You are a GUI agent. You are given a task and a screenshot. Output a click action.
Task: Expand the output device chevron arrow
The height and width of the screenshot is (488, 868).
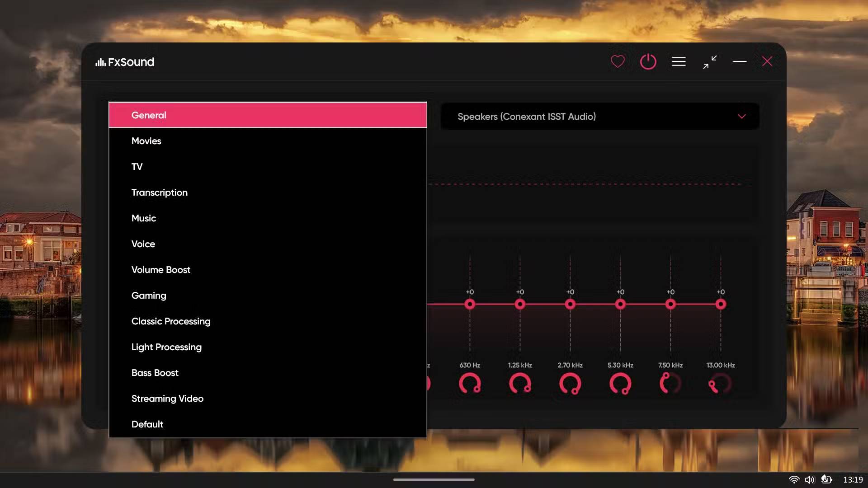[741, 117]
